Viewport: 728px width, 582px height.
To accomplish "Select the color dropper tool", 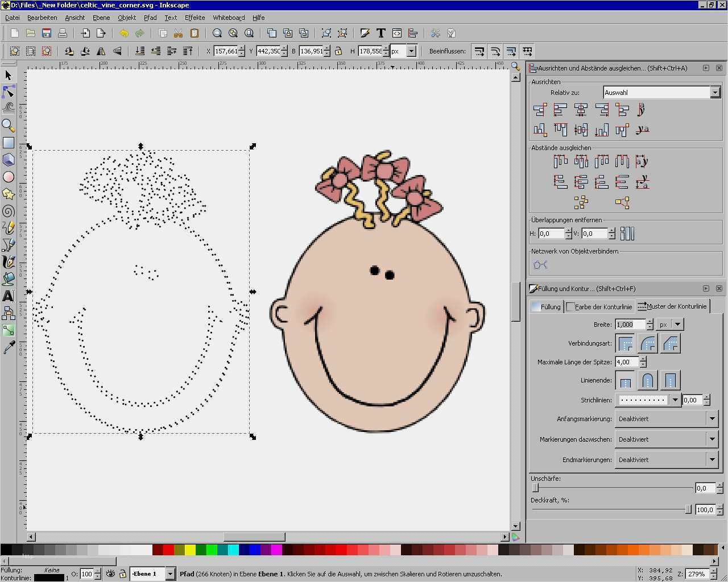I will [9, 348].
